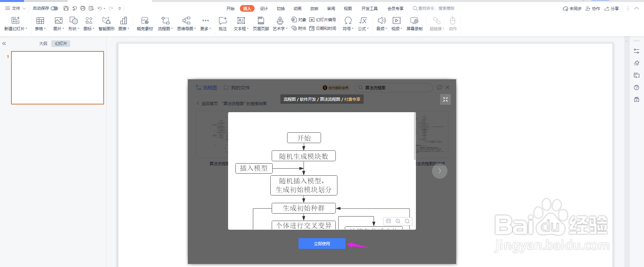The height and width of the screenshot is (267, 644).
Task: Zoom out on the flowchart preview
Action: click(x=407, y=221)
